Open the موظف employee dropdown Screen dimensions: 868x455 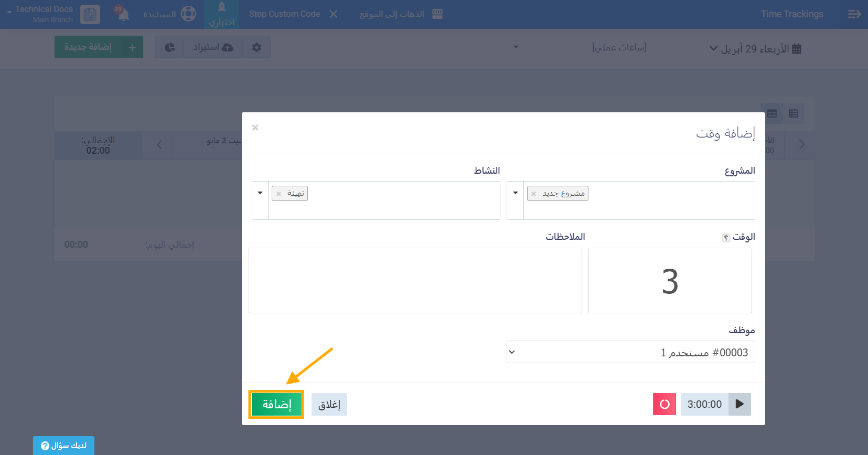[631, 352]
